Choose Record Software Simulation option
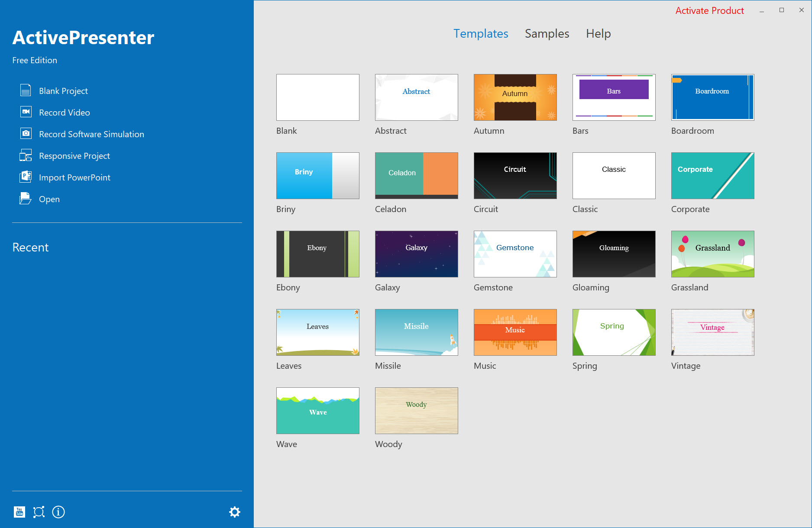The height and width of the screenshot is (528, 812). click(91, 134)
